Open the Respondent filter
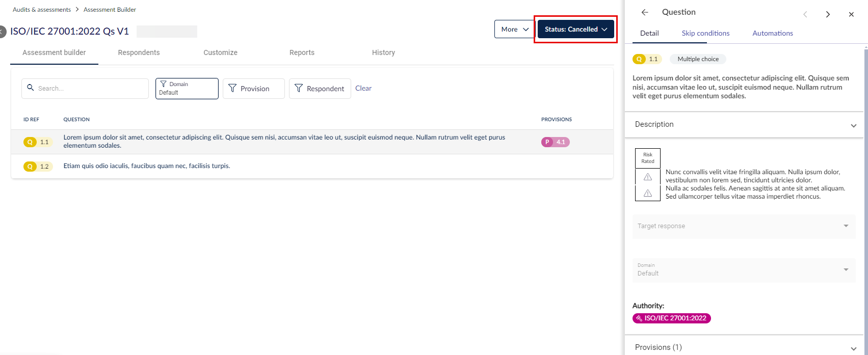The image size is (868, 355). (x=320, y=89)
